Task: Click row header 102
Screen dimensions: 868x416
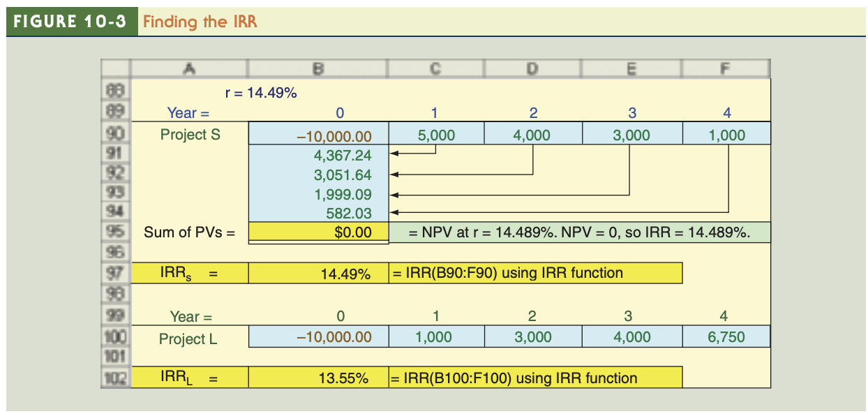Action: click(117, 378)
